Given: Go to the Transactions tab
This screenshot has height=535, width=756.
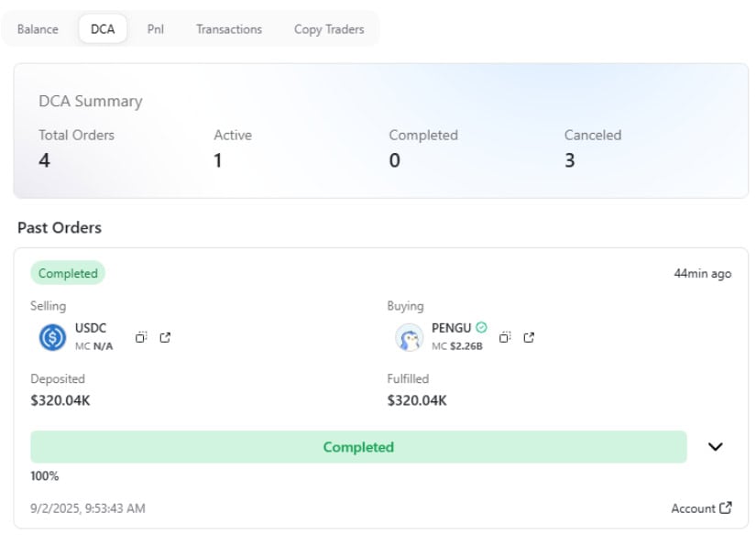Looking at the screenshot, I should click(229, 29).
